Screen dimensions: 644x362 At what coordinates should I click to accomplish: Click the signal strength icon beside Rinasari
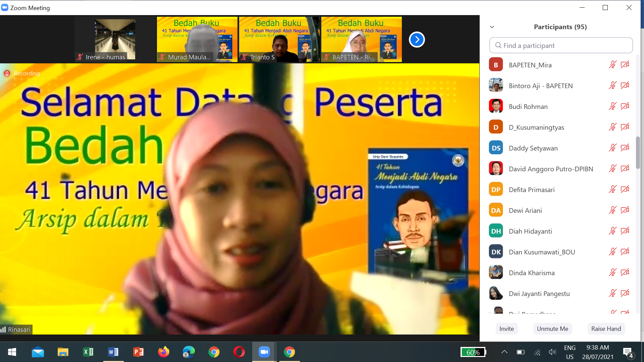pyautogui.click(x=3, y=330)
